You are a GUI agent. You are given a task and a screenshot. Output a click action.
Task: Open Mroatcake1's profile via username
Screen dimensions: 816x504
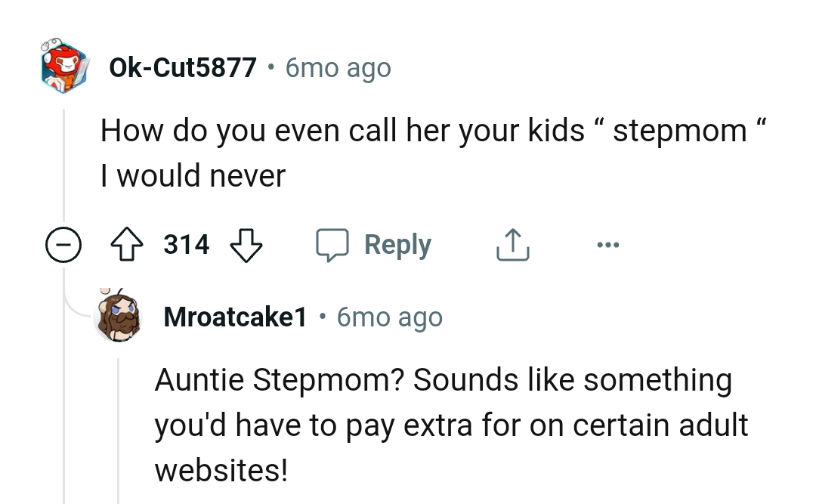235,317
